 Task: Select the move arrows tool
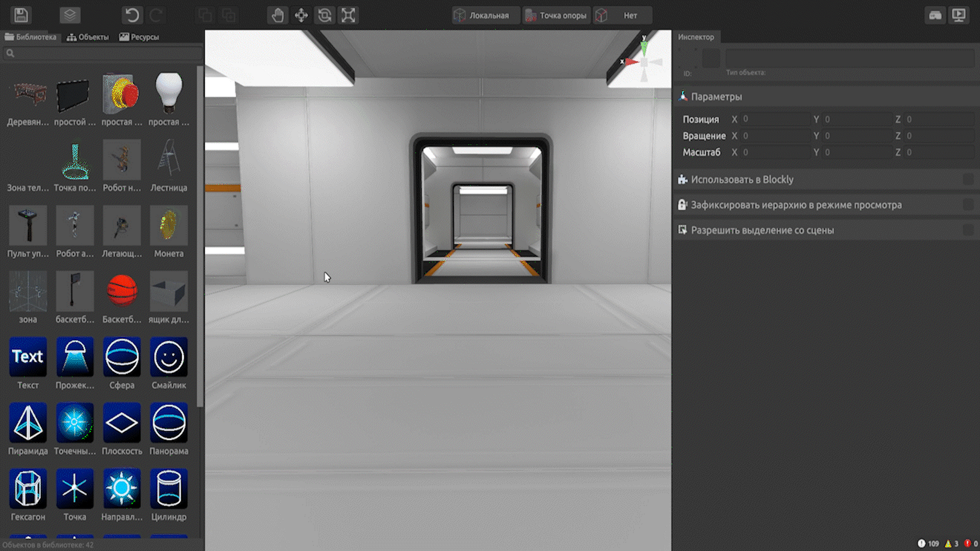(x=301, y=15)
